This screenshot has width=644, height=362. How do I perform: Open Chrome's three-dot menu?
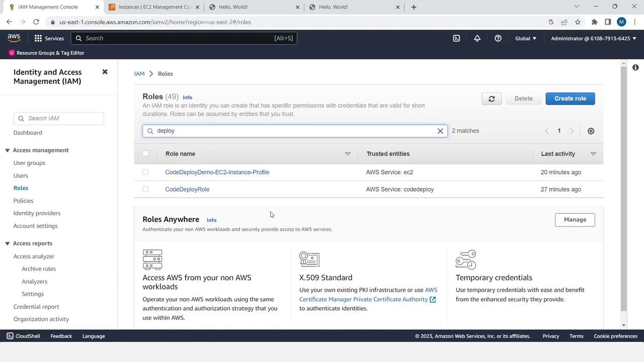634,22
